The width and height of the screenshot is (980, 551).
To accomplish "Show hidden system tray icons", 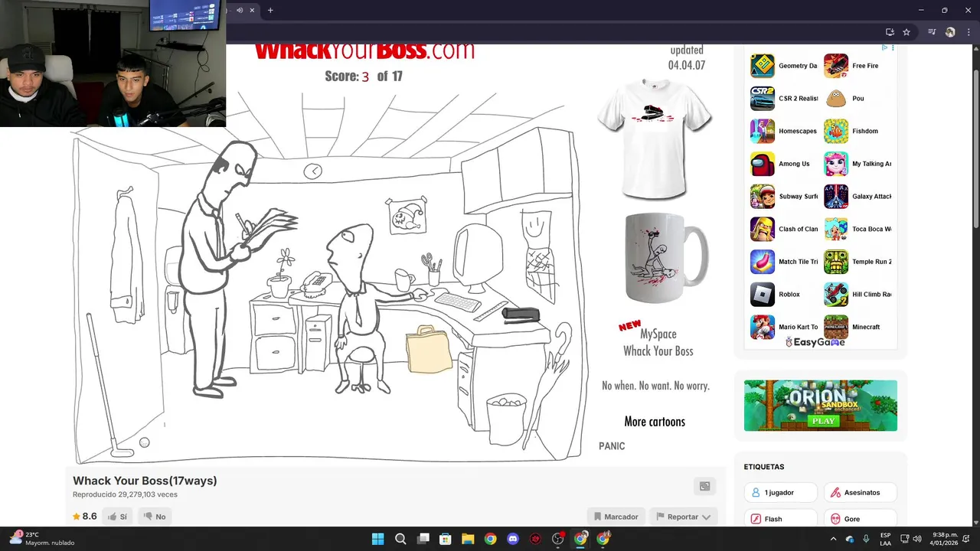I will coord(833,539).
